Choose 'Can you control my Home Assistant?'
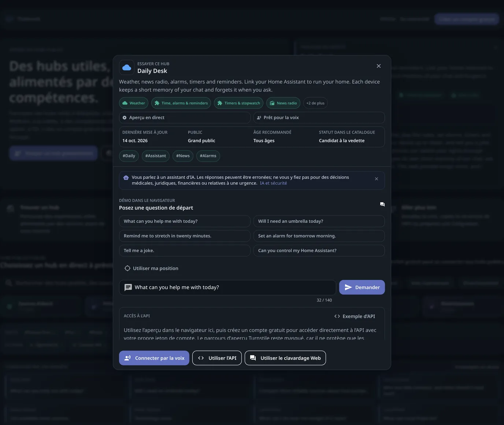 (x=319, y=251)
